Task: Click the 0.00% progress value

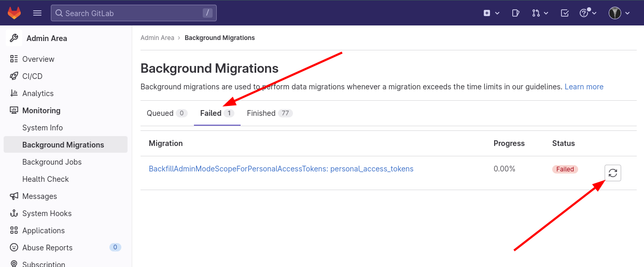Action: [x=505, y=169]
